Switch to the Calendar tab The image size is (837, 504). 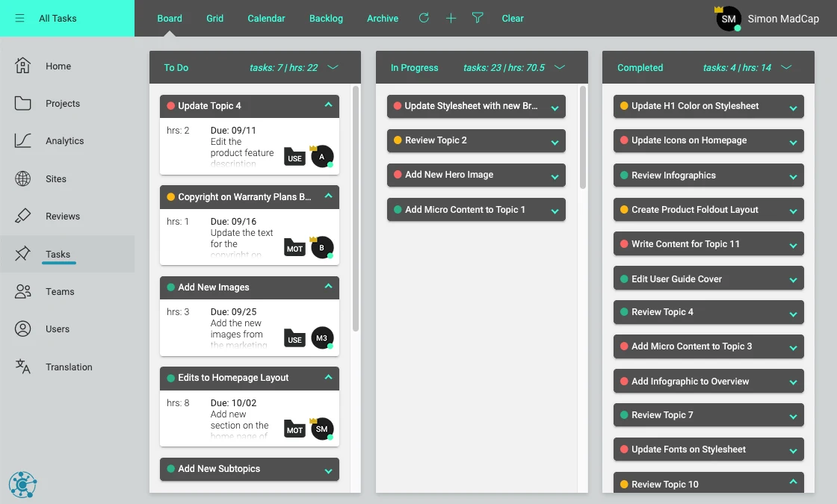point(266,18)
